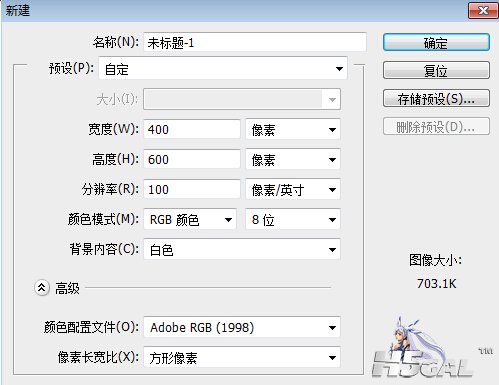499x385 pixels.
Task: Collapse the 高级 section chevron
Action: tap(42, 287)
